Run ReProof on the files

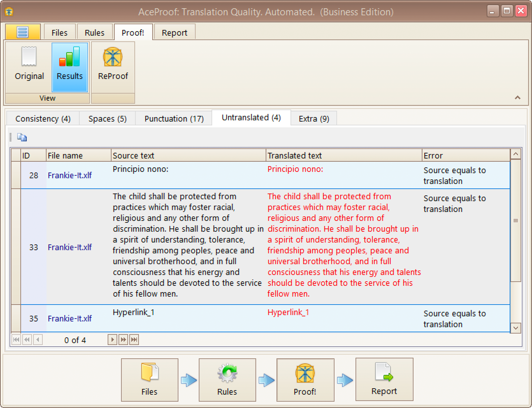tap(113, 67)
